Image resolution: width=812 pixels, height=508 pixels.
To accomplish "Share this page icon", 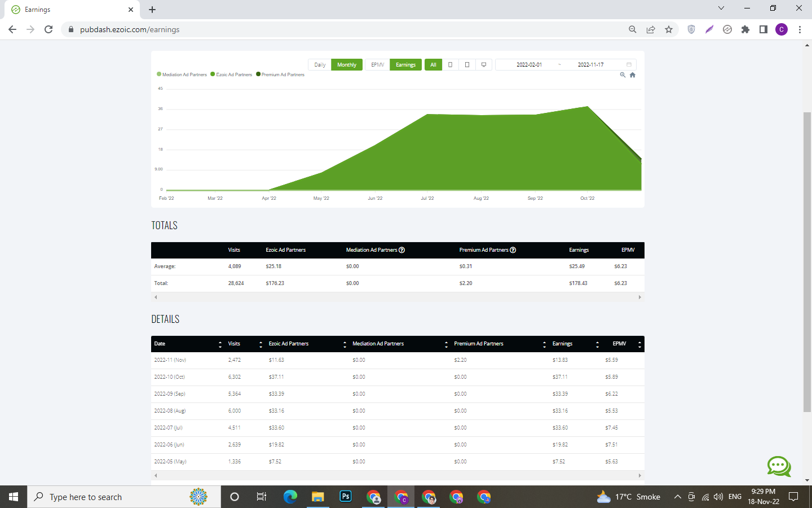I will coord(651,29).
